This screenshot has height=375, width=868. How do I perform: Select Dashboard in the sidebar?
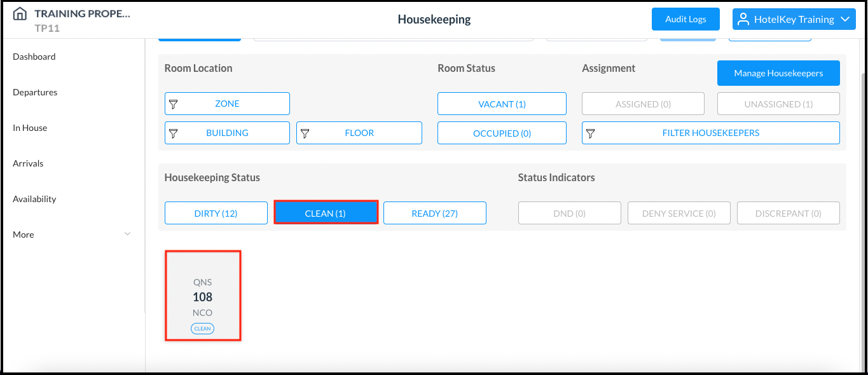tap(34, 57)
